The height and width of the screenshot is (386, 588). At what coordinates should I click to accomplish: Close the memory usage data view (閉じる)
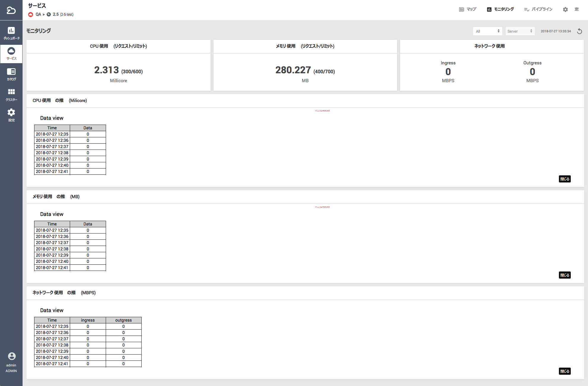[x=565, y=275]
